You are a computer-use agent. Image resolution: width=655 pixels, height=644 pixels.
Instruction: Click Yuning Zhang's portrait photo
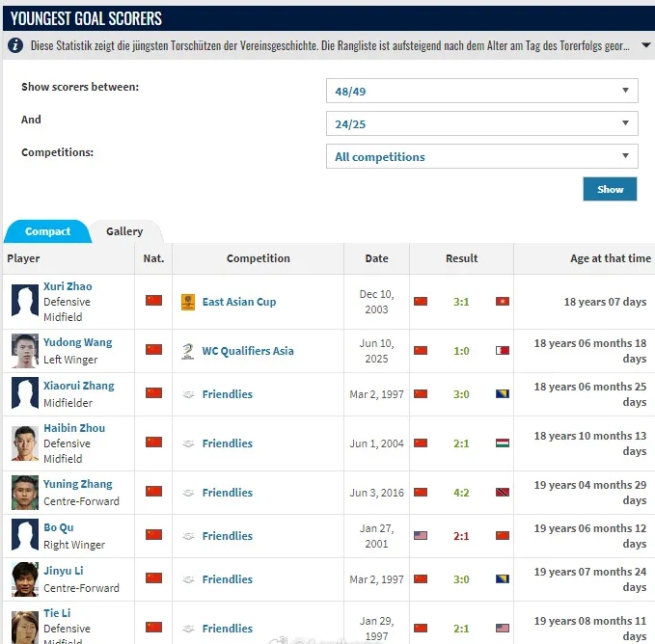click(25, 493)
